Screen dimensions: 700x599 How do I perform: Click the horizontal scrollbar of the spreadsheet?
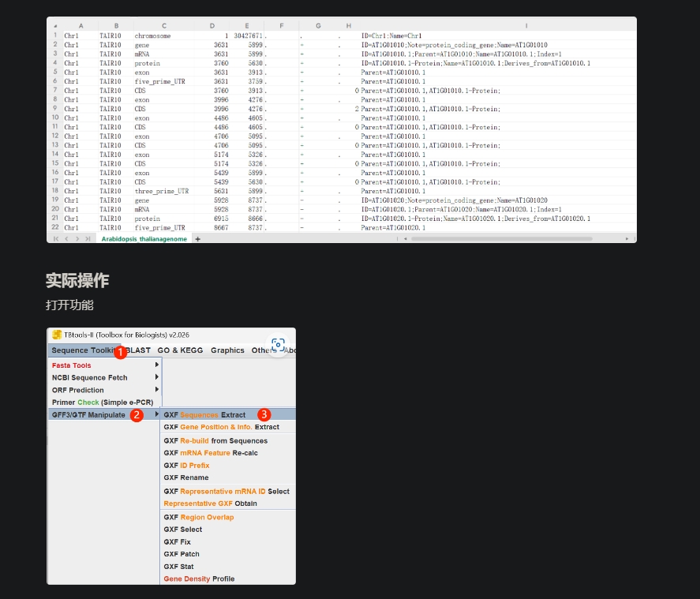pos(513,238)
